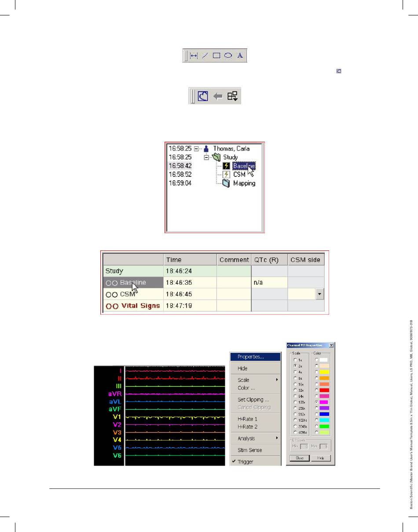Image resolution: width=418 pixels, height=532 pixels.
Task: Select the 128x scale radio button
Action: click(295, 402)
